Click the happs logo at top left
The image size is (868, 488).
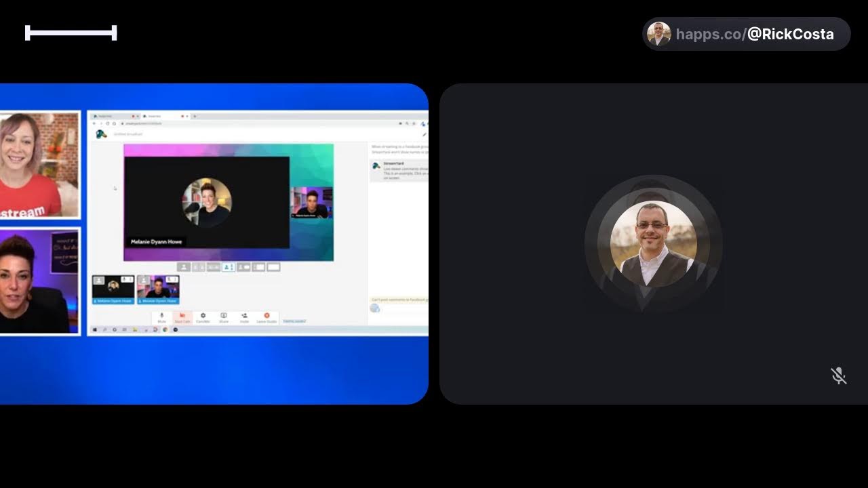point(71,33)
